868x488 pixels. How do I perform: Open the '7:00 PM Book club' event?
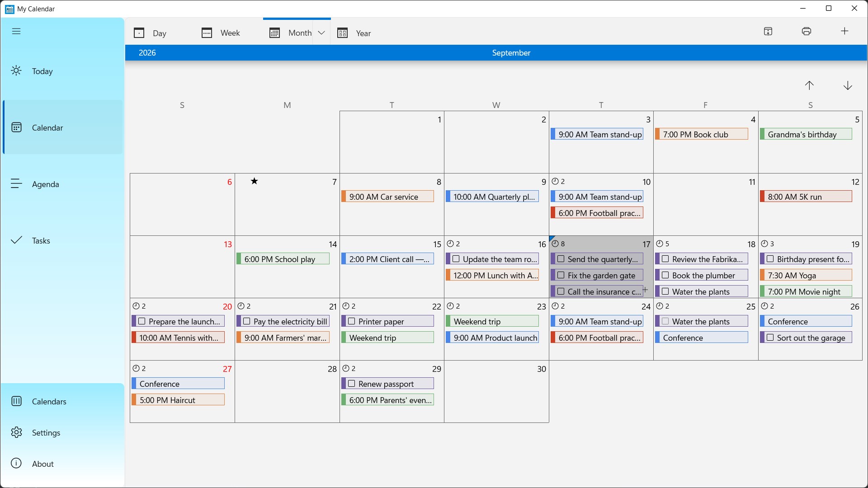click(701, 134)
